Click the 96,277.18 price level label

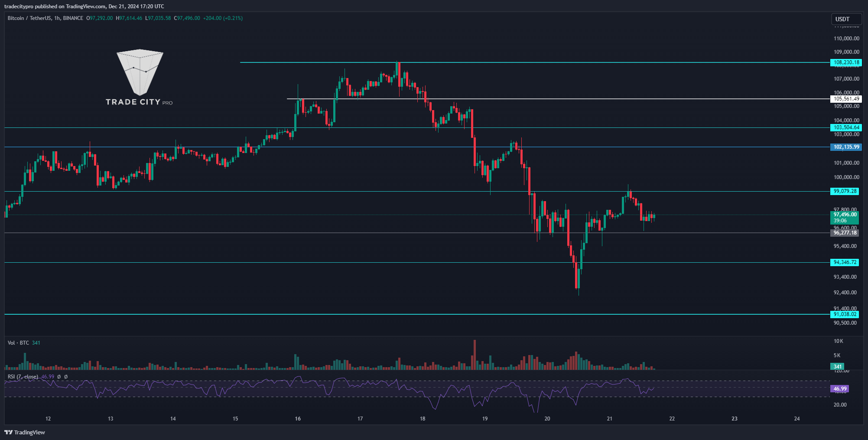[x=845, y=233]
